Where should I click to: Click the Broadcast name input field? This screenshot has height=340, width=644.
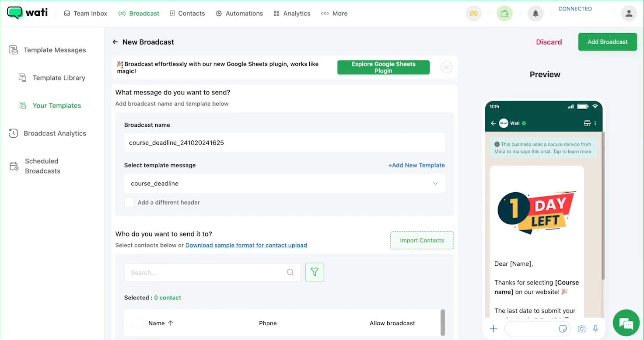[284, 142]
